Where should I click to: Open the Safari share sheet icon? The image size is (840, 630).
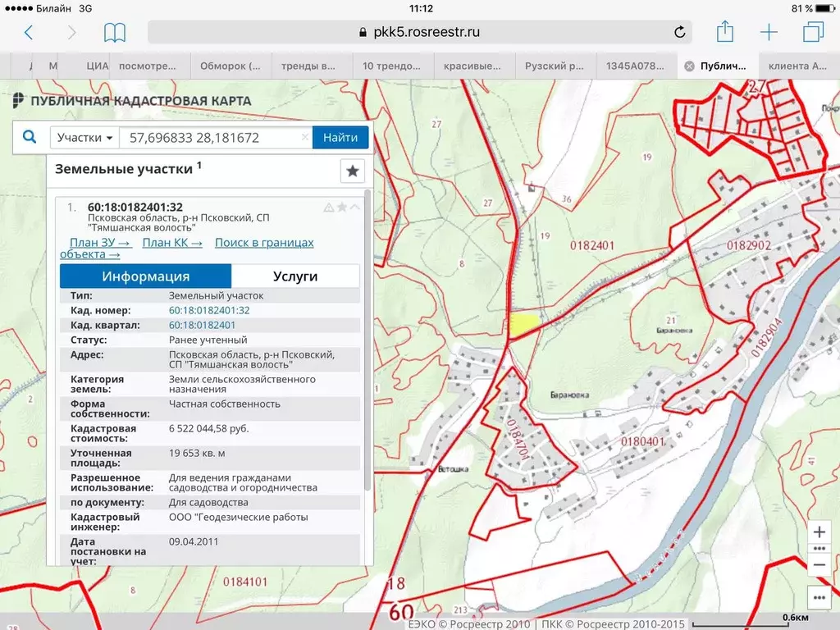pos(725,31)
